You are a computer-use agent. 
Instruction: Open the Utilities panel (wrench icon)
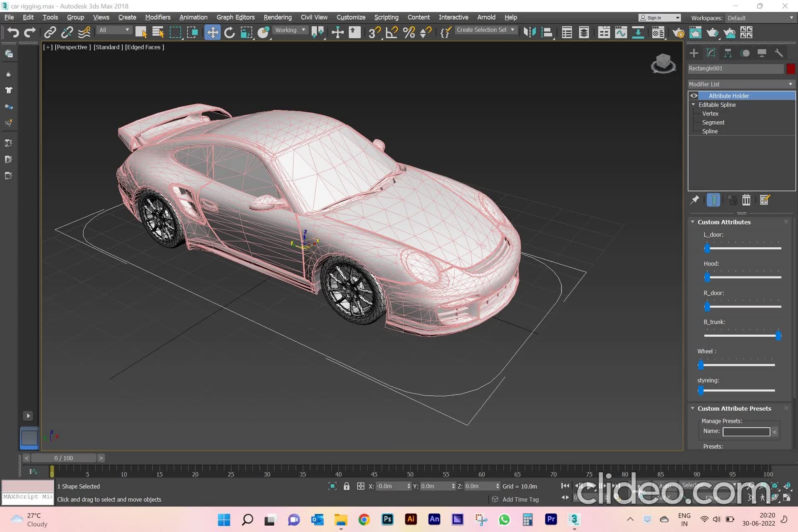tap(779, 53)
